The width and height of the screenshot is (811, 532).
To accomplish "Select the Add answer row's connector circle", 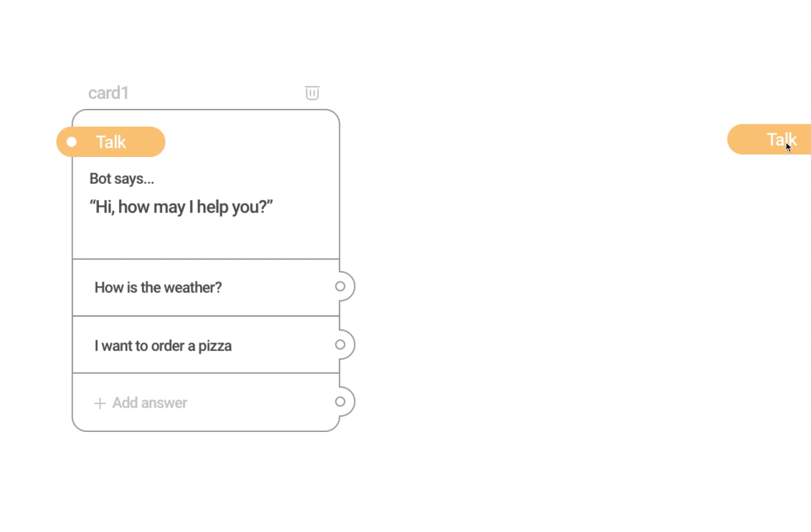I will 340,402.
